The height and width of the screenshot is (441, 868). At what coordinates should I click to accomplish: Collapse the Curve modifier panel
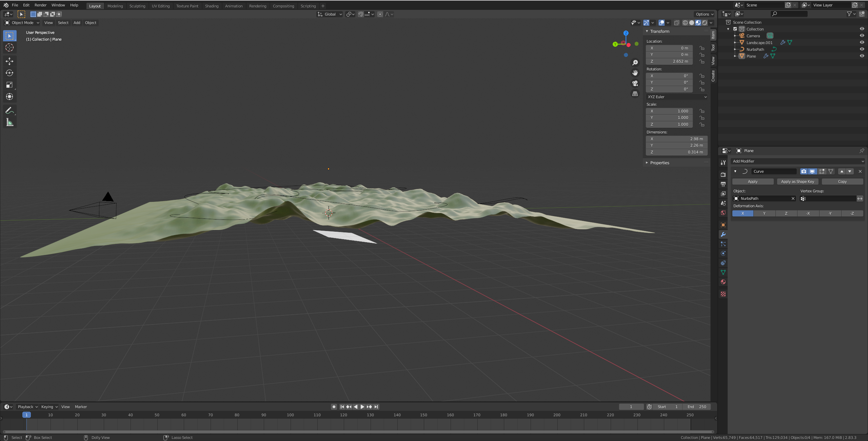pyautogui.click(x=735, y=171)
